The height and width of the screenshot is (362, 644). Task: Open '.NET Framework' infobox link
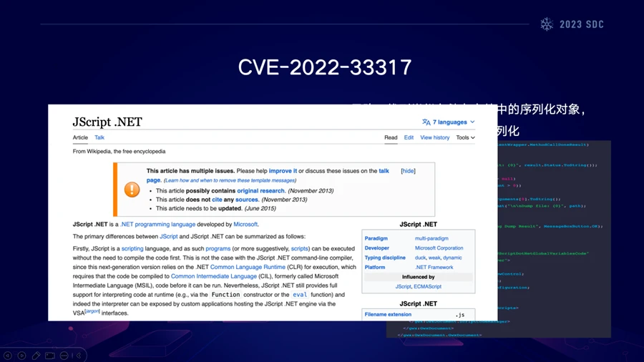tap(434, 267)
